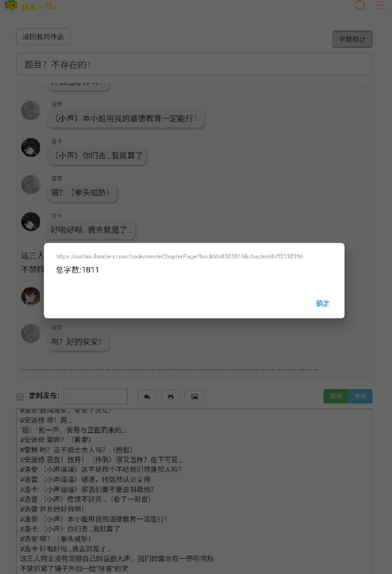392x574 pixels.
Task: Open 字数统计 word count
Action: pos(352,39)
